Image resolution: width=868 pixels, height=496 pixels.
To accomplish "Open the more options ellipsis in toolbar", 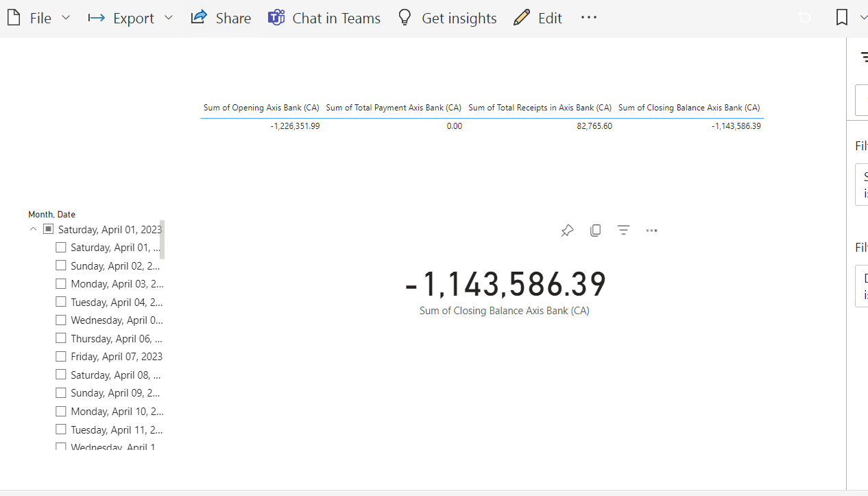I will coord(589,18).
